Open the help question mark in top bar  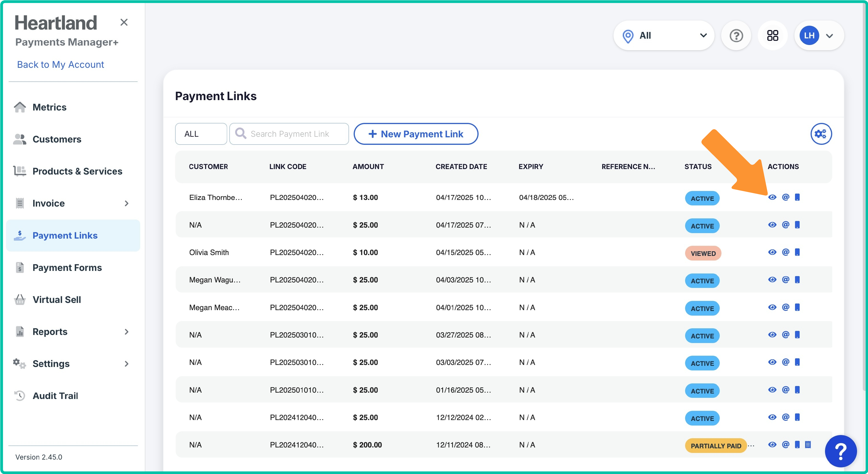click(736, 35)
